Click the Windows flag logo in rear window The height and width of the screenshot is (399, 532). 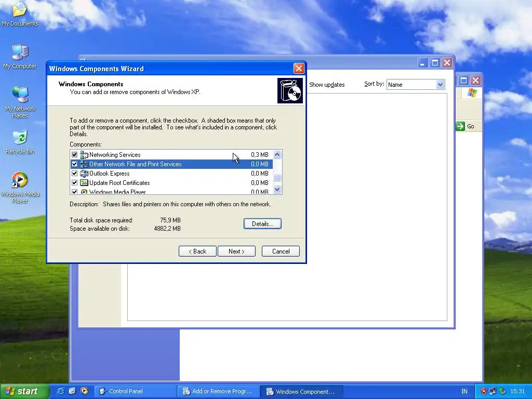[x=472, y=92]
